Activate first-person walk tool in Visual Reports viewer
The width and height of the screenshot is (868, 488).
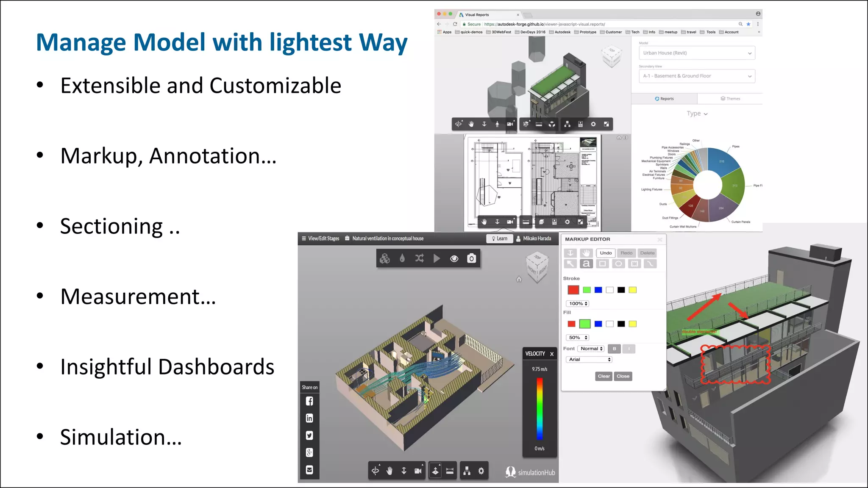(x=497, y=124)
